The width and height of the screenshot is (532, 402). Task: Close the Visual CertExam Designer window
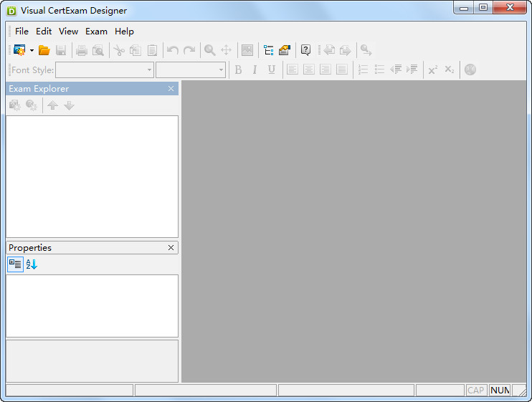coord(510,7)
